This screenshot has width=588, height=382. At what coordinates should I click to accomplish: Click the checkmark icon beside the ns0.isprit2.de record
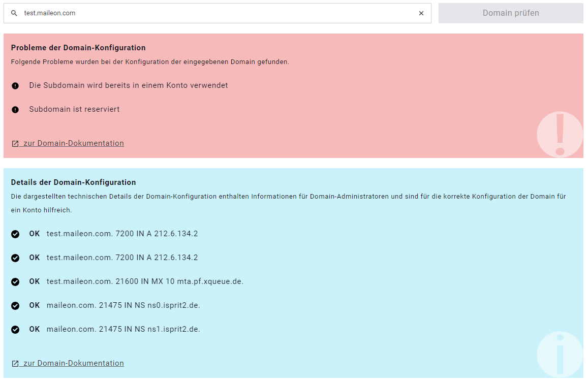[15, 306]
